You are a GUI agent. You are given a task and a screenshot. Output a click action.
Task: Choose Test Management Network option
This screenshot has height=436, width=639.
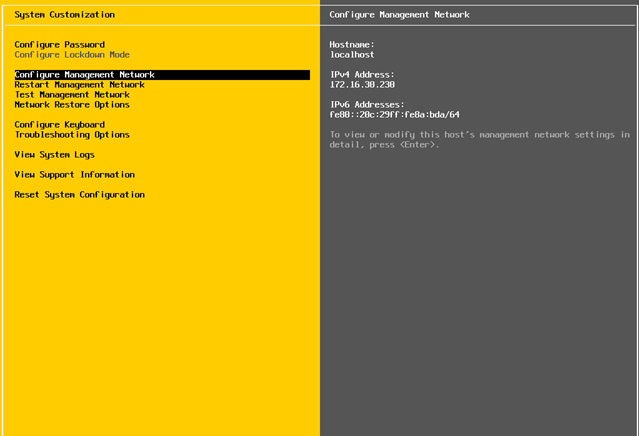point(72,95)
